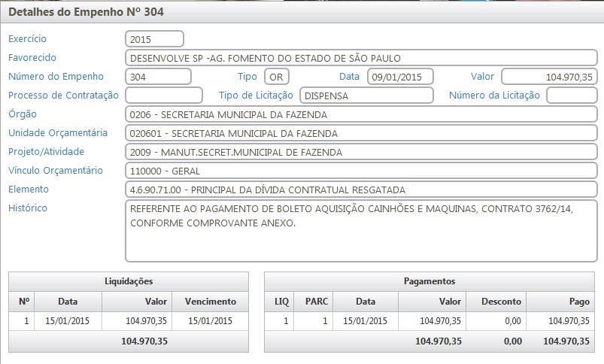Focus the empty Número da Licitação field
This screenshot has height=364, width=604.
click(572, 96)
